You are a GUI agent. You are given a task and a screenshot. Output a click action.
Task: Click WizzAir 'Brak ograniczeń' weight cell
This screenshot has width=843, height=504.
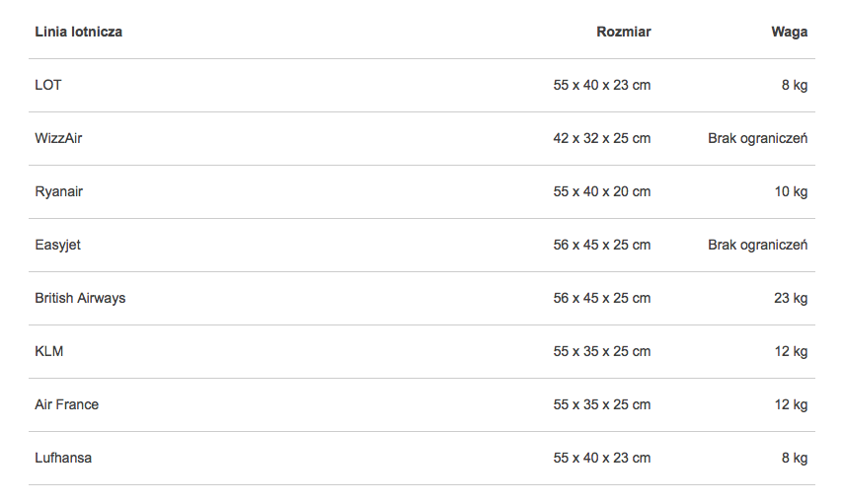[757, 138]
